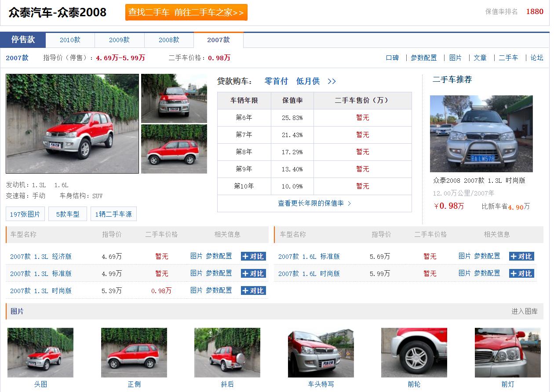554x392 pixels.
Task: Click the 零首付 loan link
Action: [276, 81]
